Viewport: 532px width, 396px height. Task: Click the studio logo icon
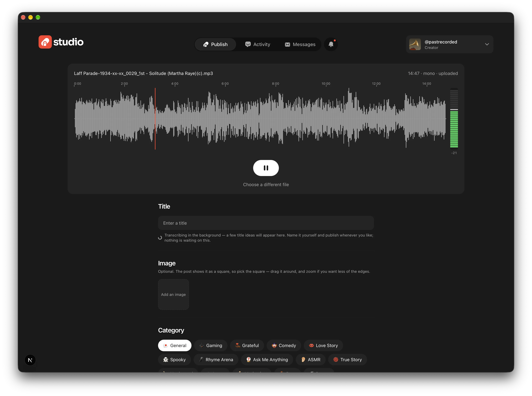(x=45, y=42)
